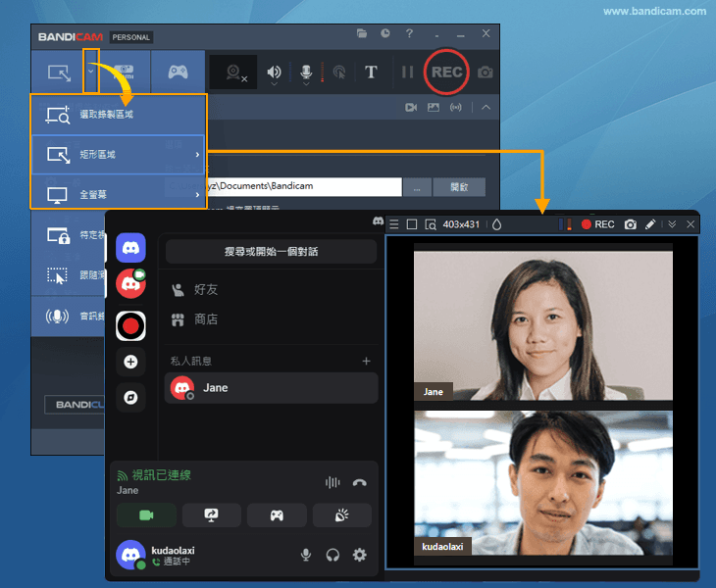716x588 pixels.
Task: Select follow mouse recording mode
Action: tap(57, 275)
